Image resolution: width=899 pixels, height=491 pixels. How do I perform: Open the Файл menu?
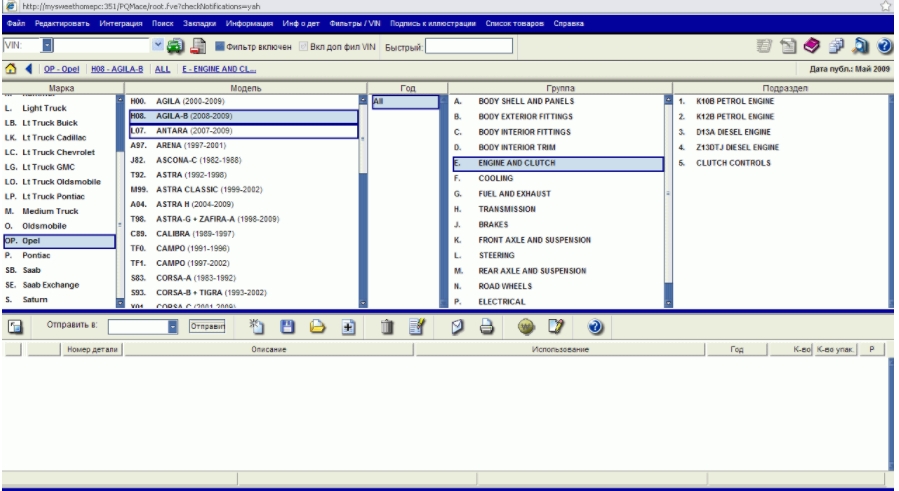[x=16, y=24]
